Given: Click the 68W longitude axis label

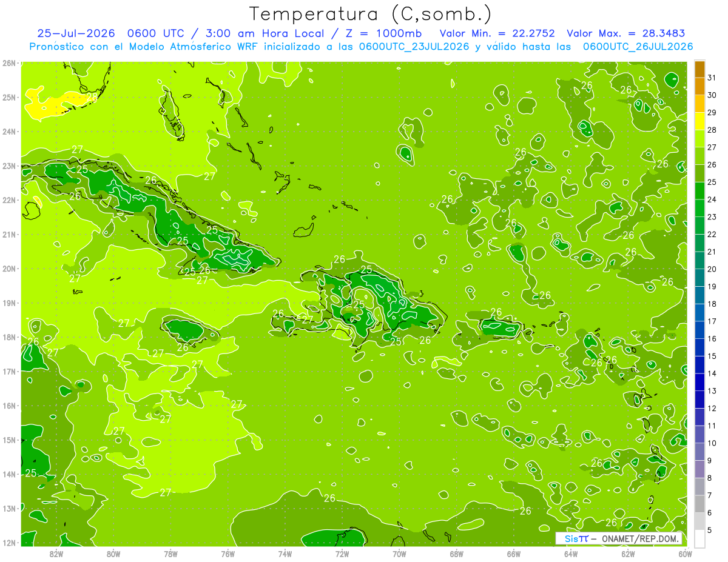Looking at the screenshot, I should [x=457, y=554].
